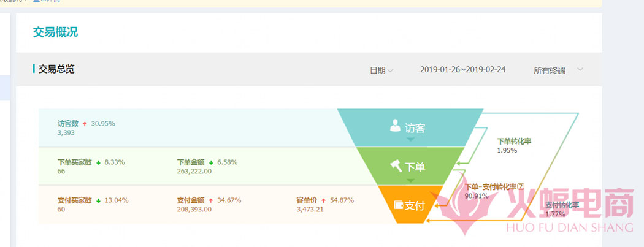The width and height of the screenshot is (644, 247).
Task: Click the red up arrow beside 访客数
Action: coord(85,124)
